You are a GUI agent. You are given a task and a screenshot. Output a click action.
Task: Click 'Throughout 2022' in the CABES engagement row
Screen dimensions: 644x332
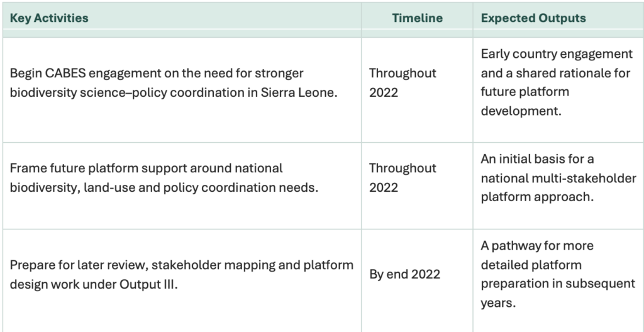click(402, 82)
